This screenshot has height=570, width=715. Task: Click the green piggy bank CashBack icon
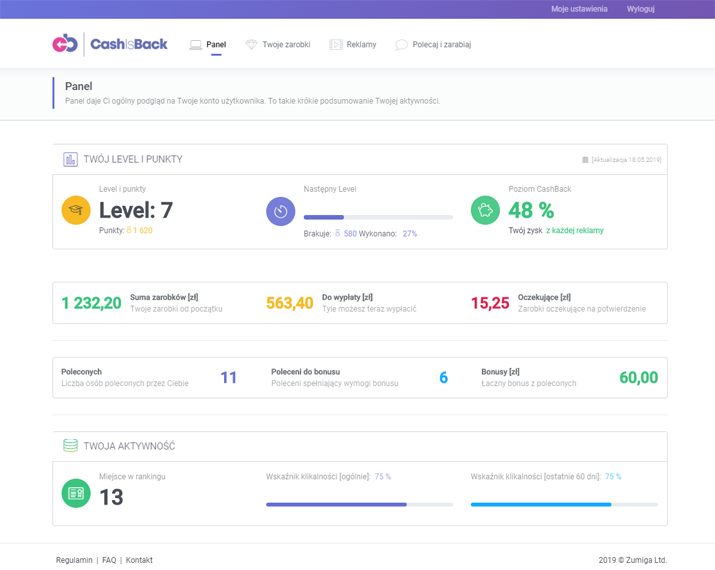(486, 210)
